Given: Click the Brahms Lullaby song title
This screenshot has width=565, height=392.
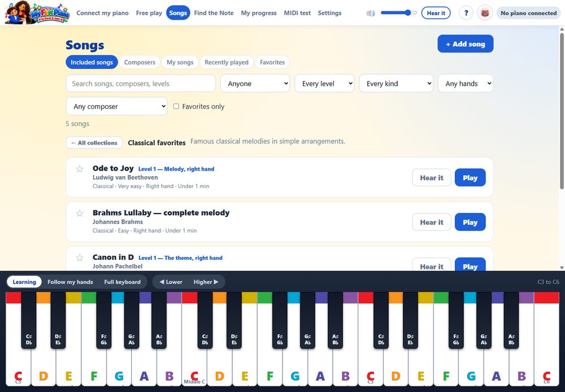Looking at the screenshot, I should (x=161, y=213).
